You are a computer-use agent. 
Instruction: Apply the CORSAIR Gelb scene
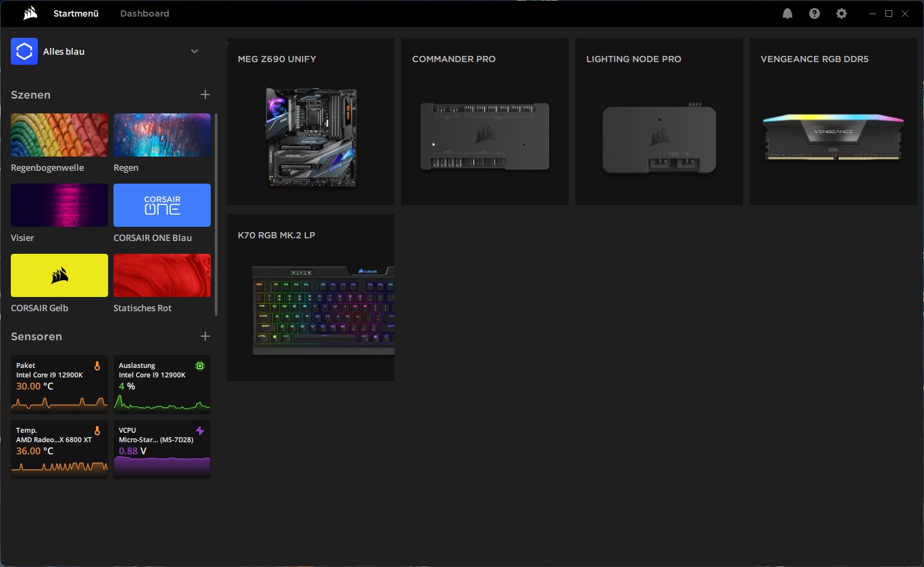click(59, 275)
